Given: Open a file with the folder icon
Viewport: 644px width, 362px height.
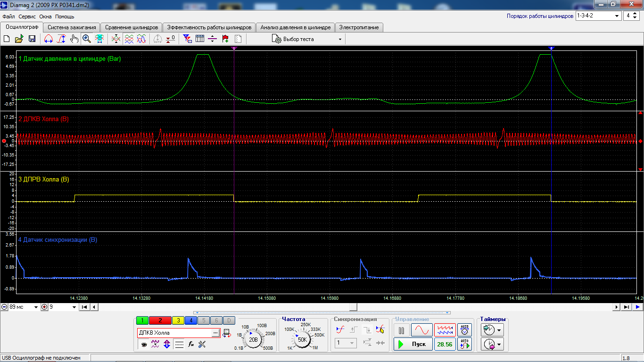Looking at the screenshot, I should (20, 39).
